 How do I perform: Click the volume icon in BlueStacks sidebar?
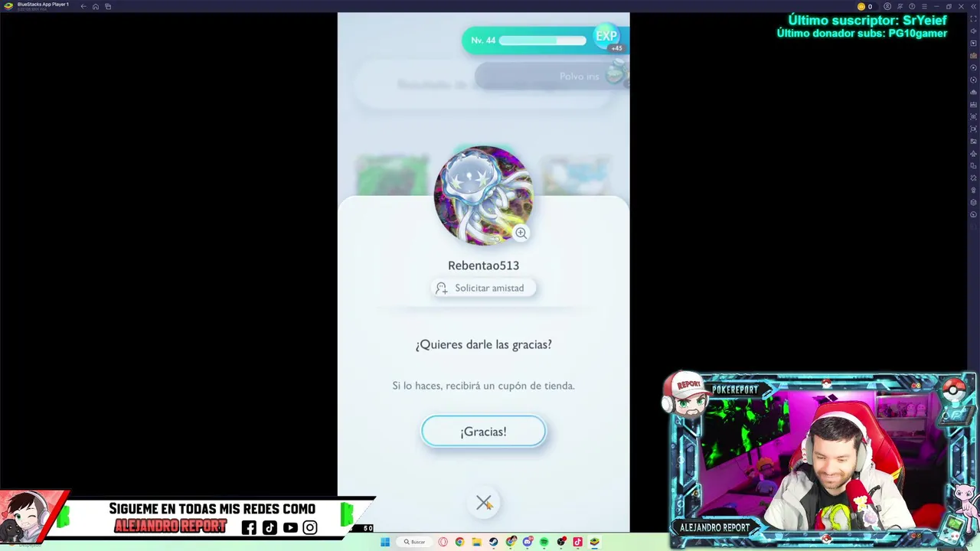[x=973, y=31]
